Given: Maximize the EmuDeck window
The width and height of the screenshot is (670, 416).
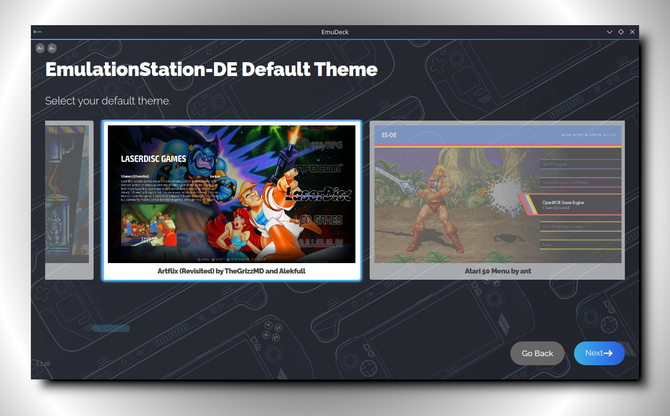Looking at the screenshot, I should tap(621, 32).
